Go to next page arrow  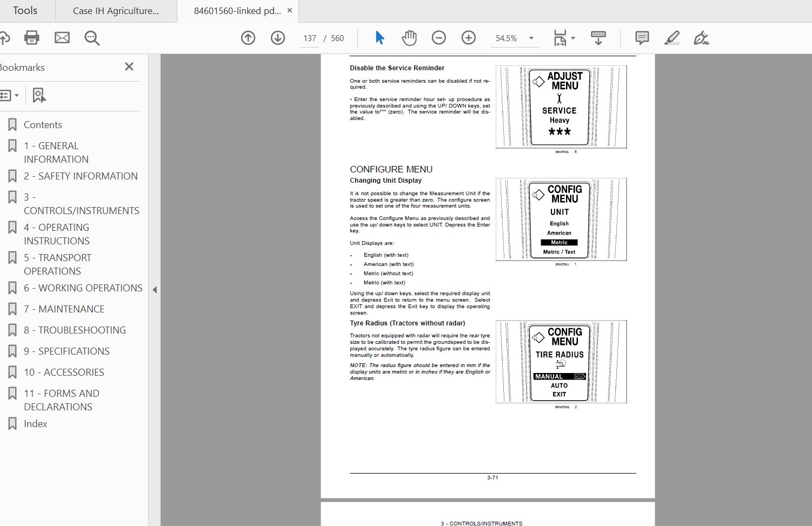click(278, 38)
